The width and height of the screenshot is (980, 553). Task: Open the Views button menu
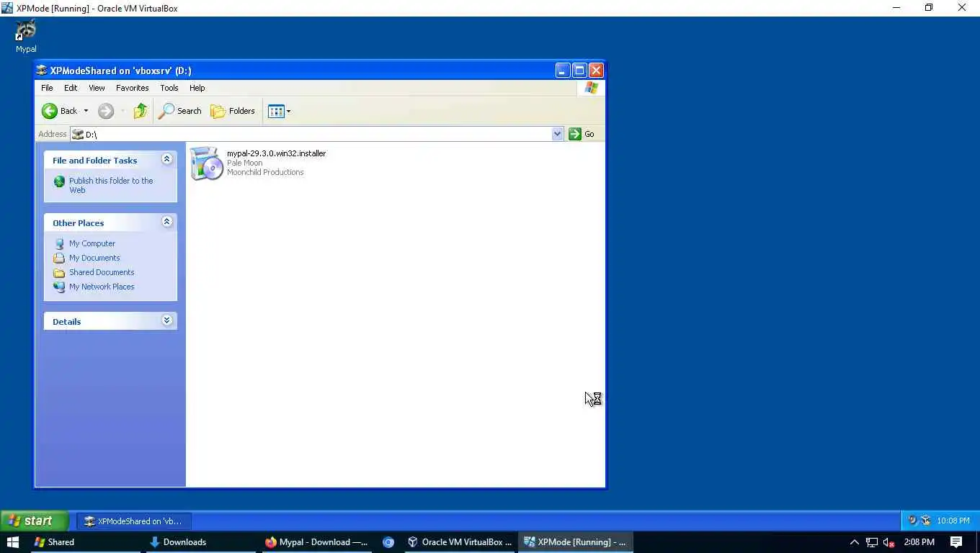(279, 111)
